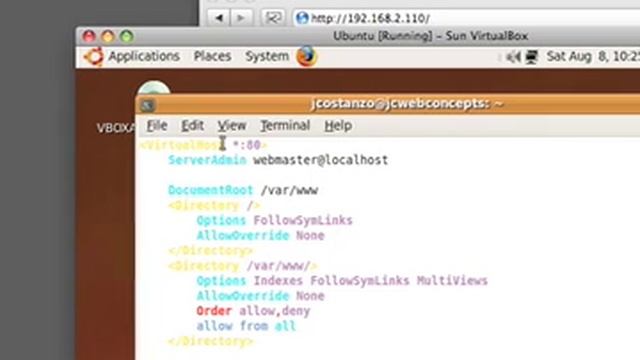This screenshot has width=640, height=360.
Task: Click the VBOXA desktop icon label
Action: 116,128
